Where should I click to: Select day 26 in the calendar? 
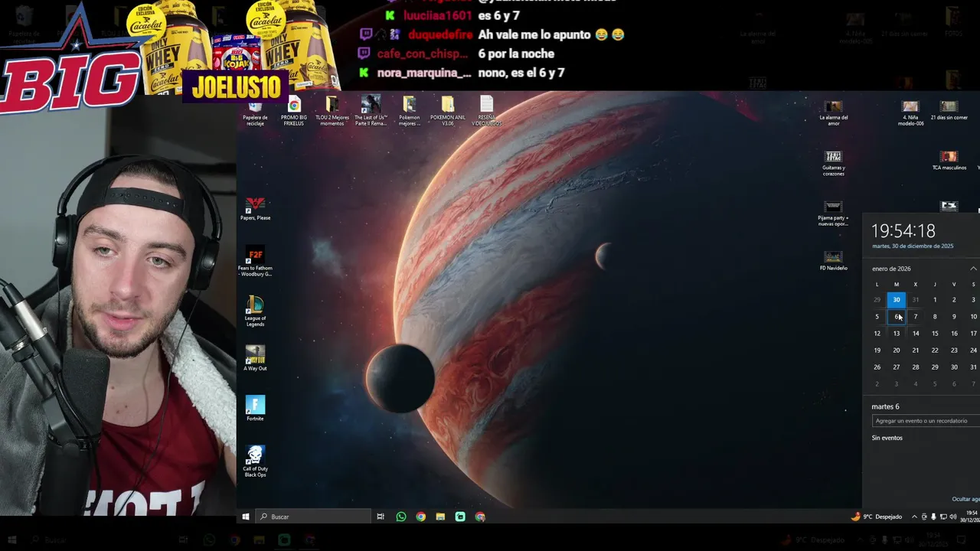pyautogui.click(x=877, y=367)
